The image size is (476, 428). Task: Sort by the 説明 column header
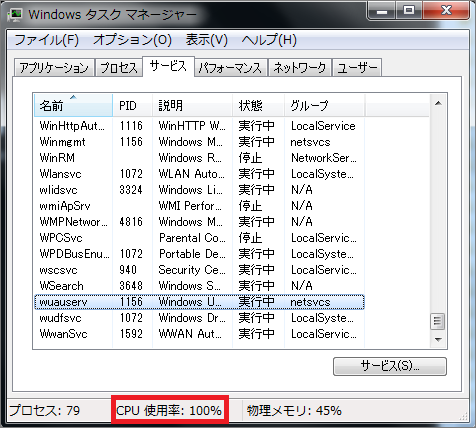tap(192, 106)
